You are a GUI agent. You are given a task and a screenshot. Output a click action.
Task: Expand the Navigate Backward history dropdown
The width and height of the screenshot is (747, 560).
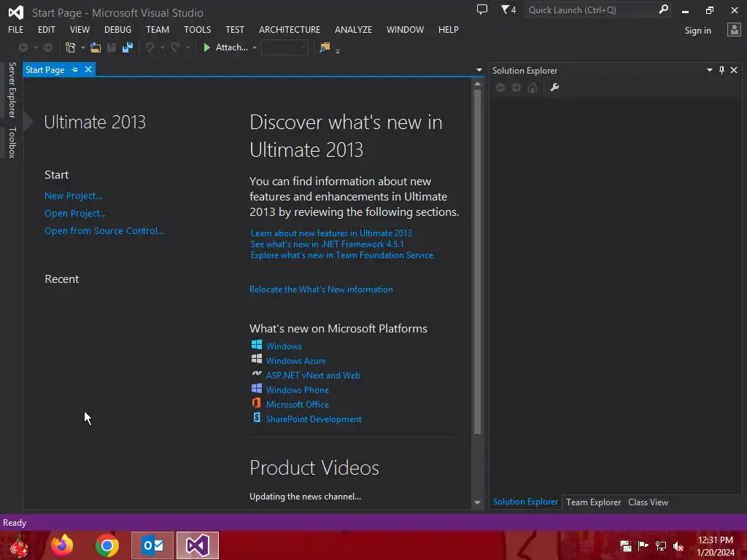(35, 47)
